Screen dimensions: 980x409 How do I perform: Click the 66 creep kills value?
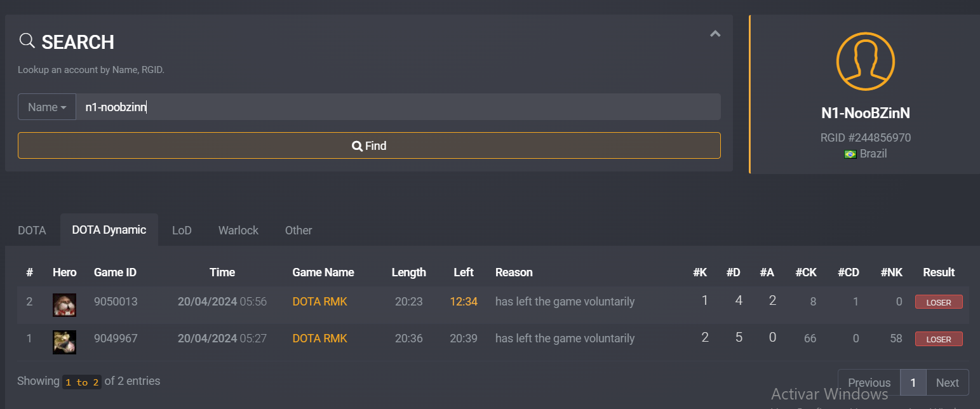(810, 339)
